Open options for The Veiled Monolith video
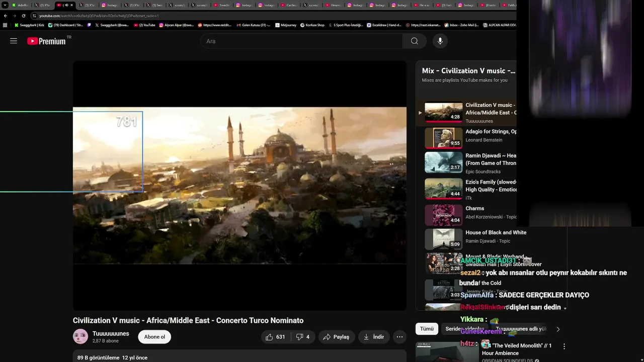 tap(564, 346)
